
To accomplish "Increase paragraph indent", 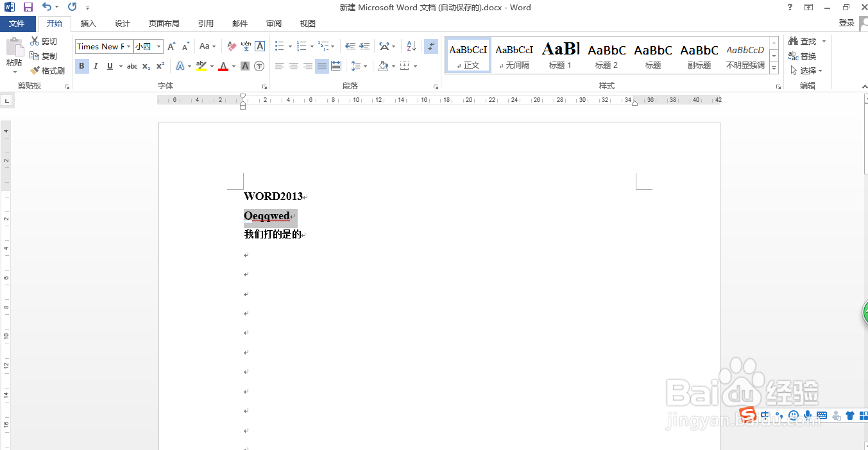I will coord(364,46).
